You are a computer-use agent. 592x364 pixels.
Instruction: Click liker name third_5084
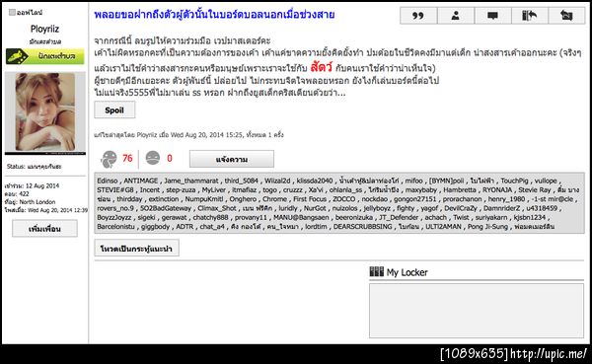pos(242,181)
